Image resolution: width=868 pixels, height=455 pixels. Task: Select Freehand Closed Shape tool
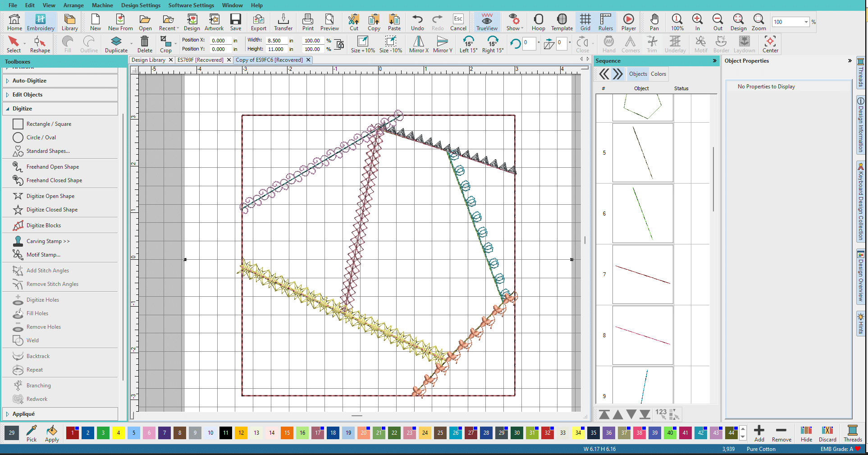coord(54,180)
